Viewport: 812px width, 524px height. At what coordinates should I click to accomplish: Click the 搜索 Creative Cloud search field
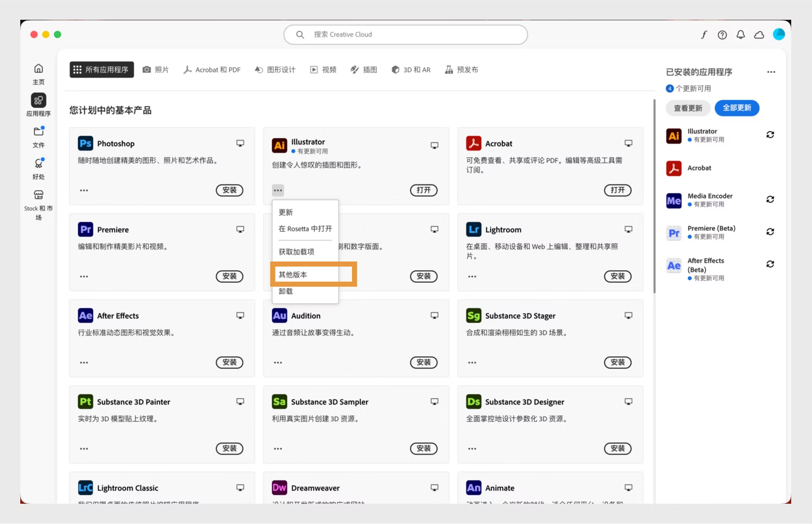(406, 34)
